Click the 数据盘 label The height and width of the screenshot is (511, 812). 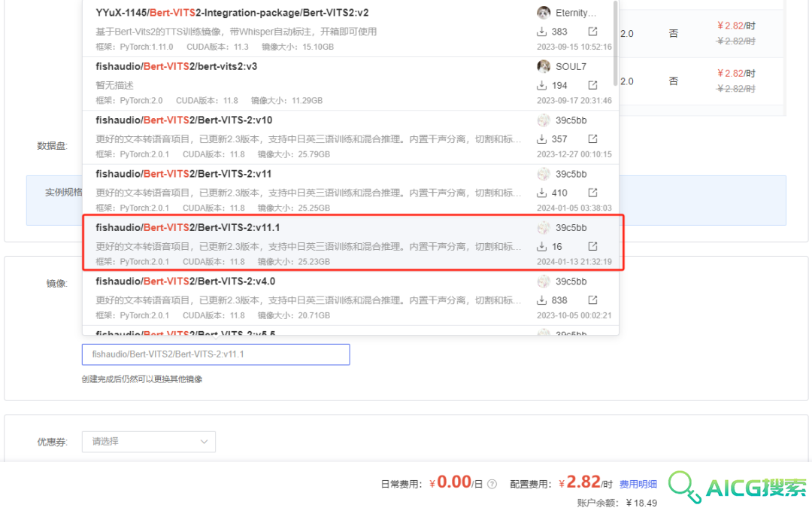53,146
